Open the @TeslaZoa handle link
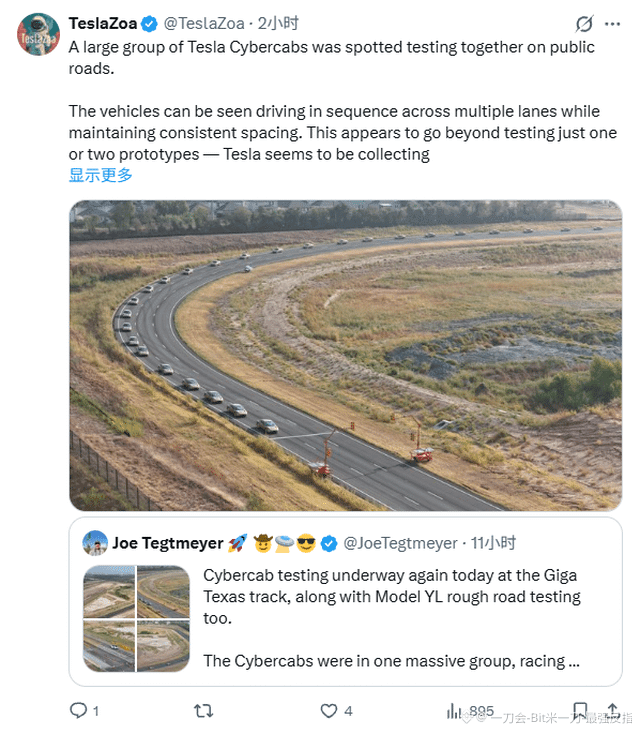Image resolution: width=640 pixels, height=734 pixels. pyautogui.click(x=204, y=23)
